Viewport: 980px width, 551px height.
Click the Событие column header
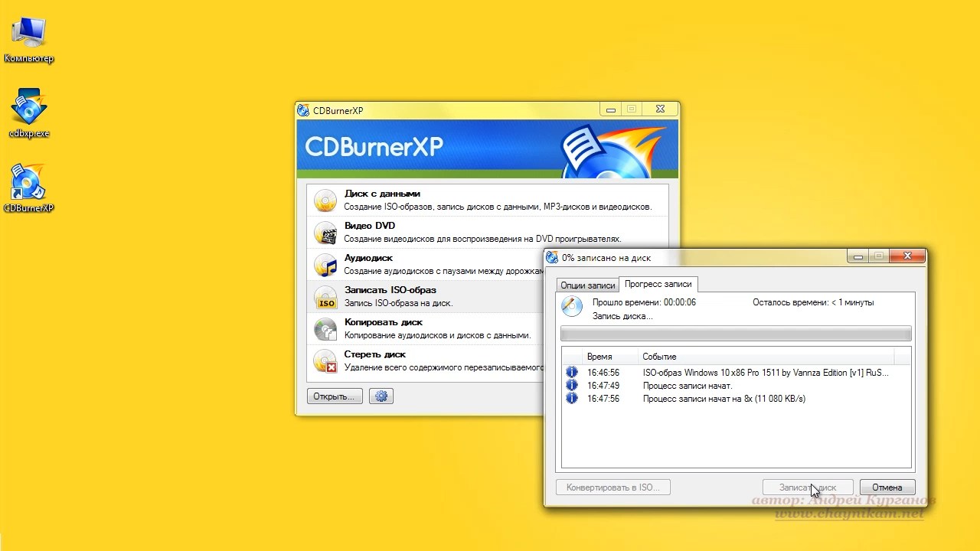pyautogui.click(x=766, y=357)
